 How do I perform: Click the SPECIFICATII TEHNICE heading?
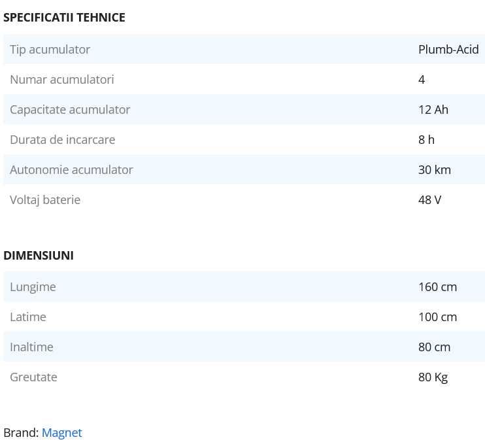click(64, 18)
